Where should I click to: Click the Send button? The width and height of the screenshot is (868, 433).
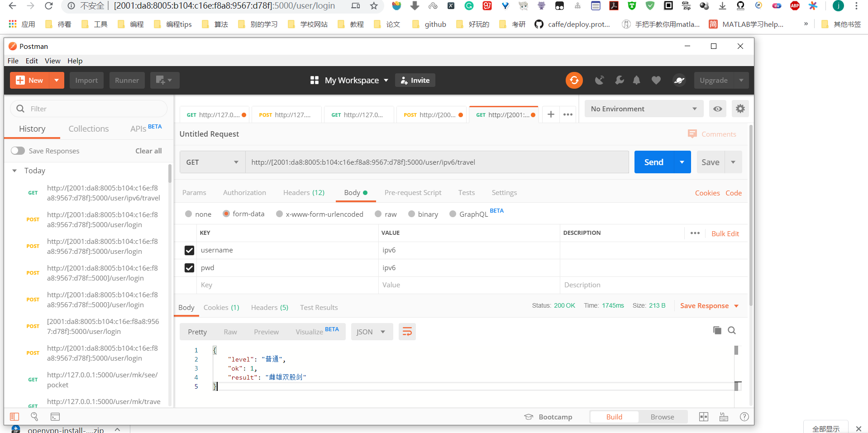point(653,162)
